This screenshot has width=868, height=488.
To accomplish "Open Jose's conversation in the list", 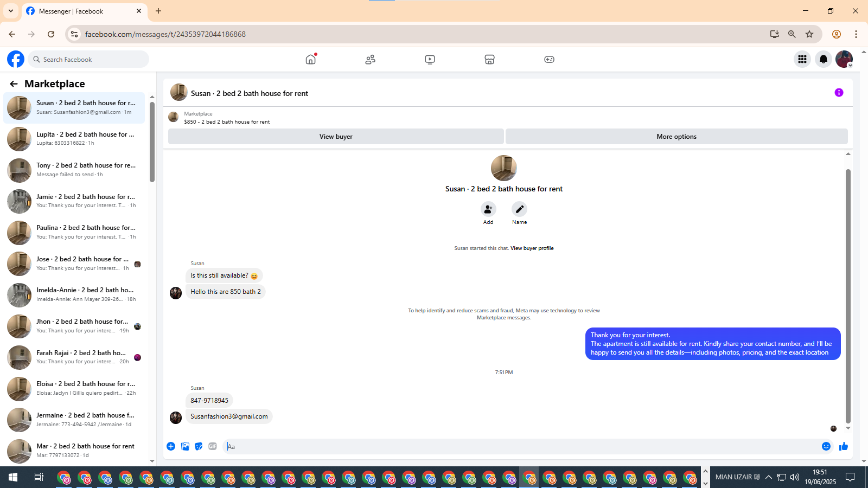I will [74, 264].
